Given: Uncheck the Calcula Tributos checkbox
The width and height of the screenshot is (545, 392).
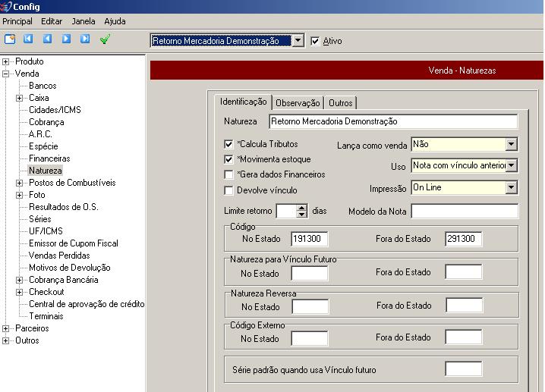Looking at the screenshot, I should click(228, 144).
